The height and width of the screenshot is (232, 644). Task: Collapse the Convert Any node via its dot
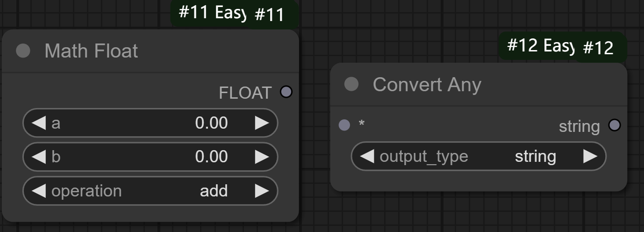pyautogui.click(x=351, y=84)
